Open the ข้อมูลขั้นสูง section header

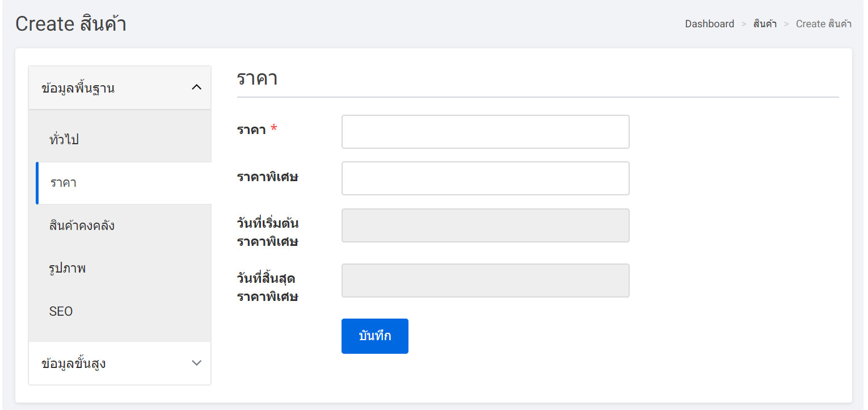[120, 363]
